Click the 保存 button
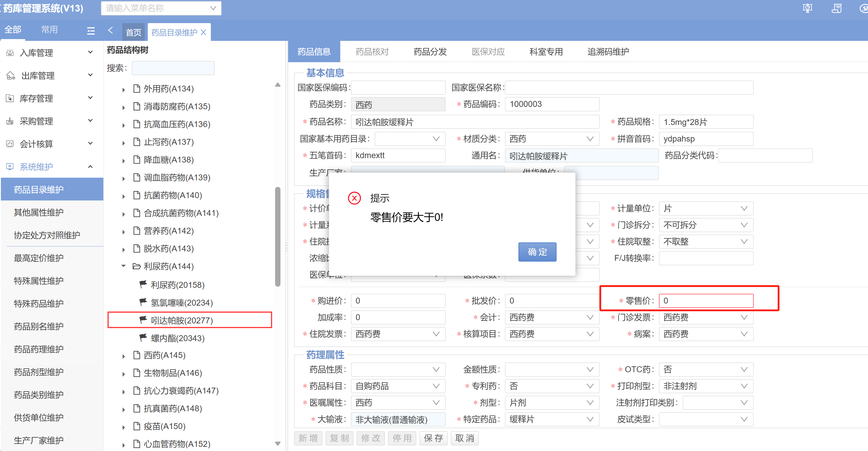868x451 pixels. point(433,438)
